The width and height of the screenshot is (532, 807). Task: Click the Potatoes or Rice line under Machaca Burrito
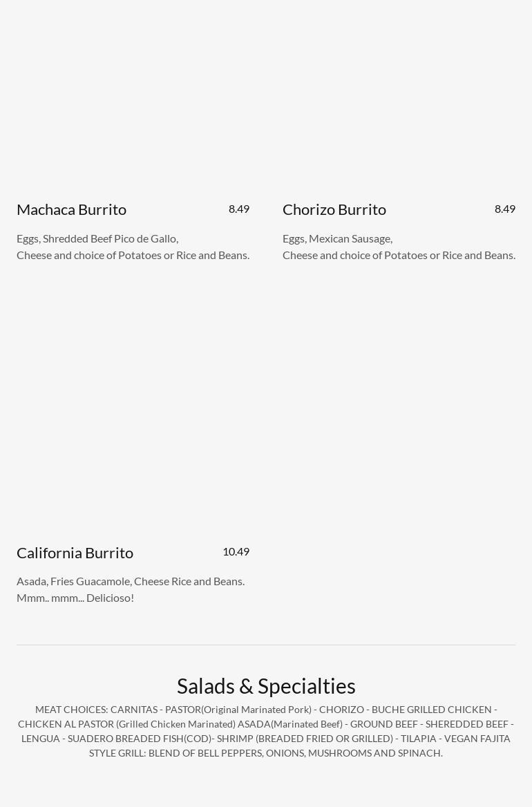coord(133,255)
